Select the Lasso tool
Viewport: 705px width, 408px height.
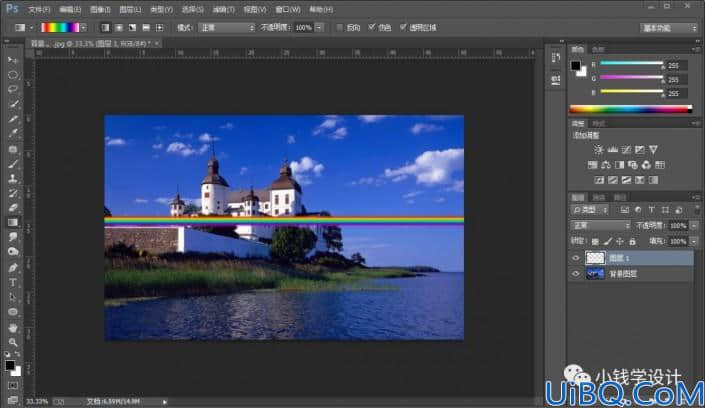pyautogui.click(x=13, y=89)
